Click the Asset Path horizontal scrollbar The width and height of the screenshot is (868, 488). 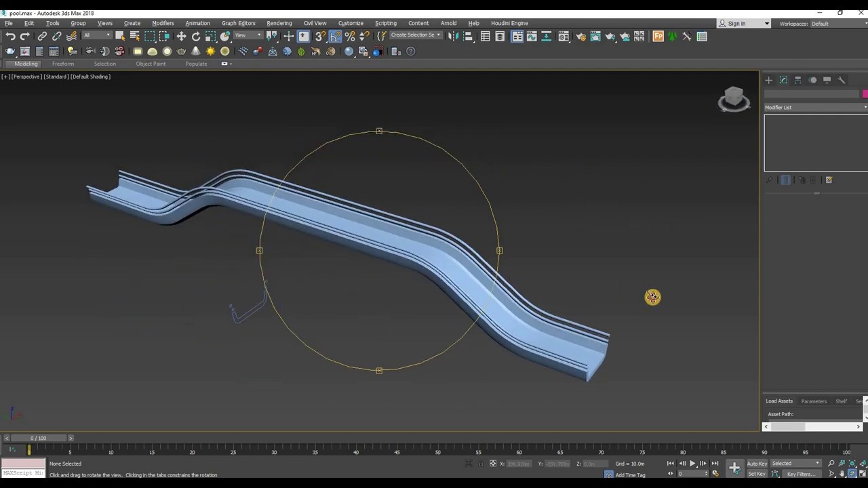[813, 426]
